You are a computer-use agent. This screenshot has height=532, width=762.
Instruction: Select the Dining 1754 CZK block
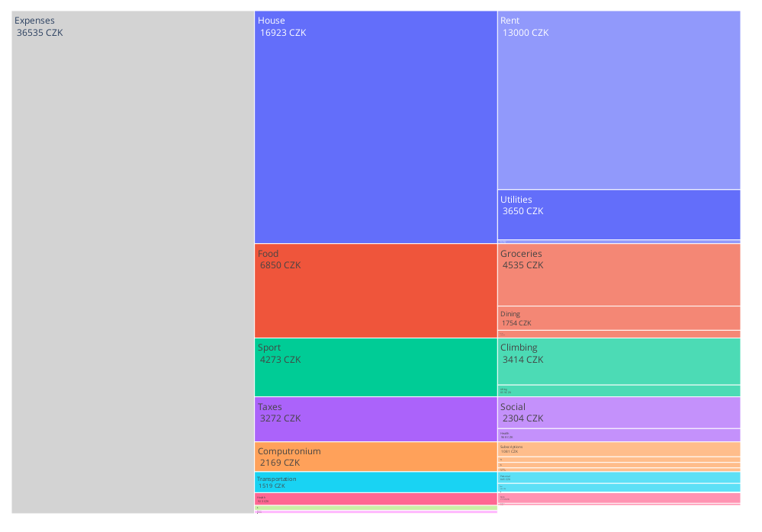tap(619, 318)
